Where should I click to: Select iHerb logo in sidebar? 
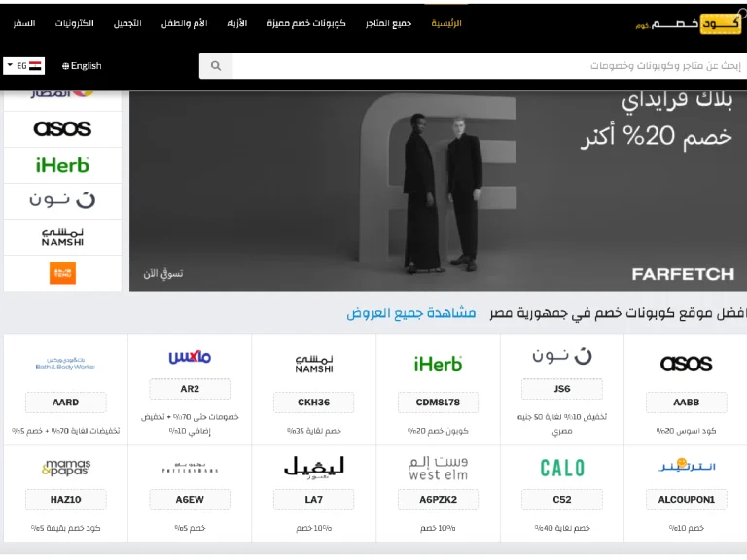pos(62,165)
